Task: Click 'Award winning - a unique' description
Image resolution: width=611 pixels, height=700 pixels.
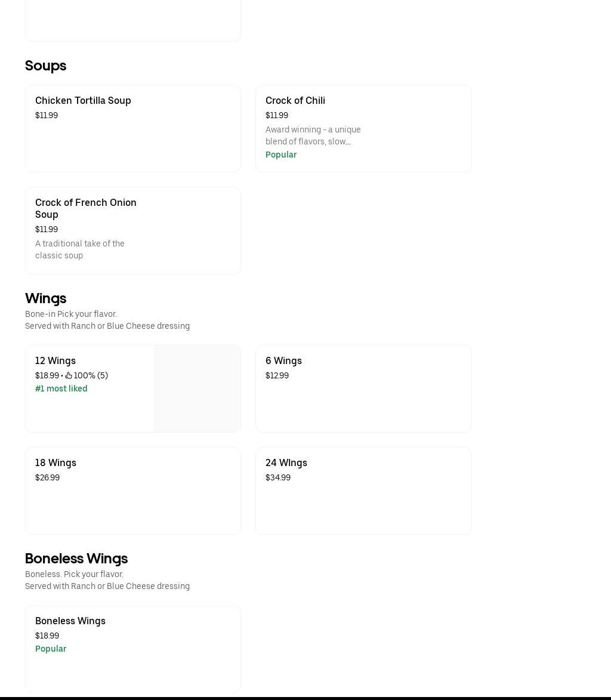Action: pos(313,129)
